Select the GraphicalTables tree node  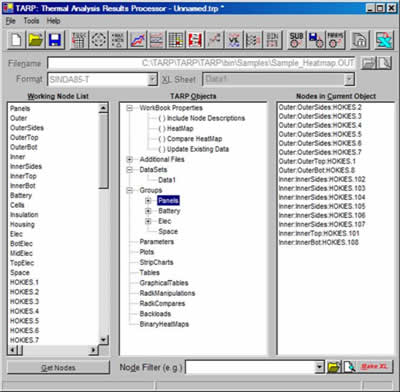coord(164,283)
